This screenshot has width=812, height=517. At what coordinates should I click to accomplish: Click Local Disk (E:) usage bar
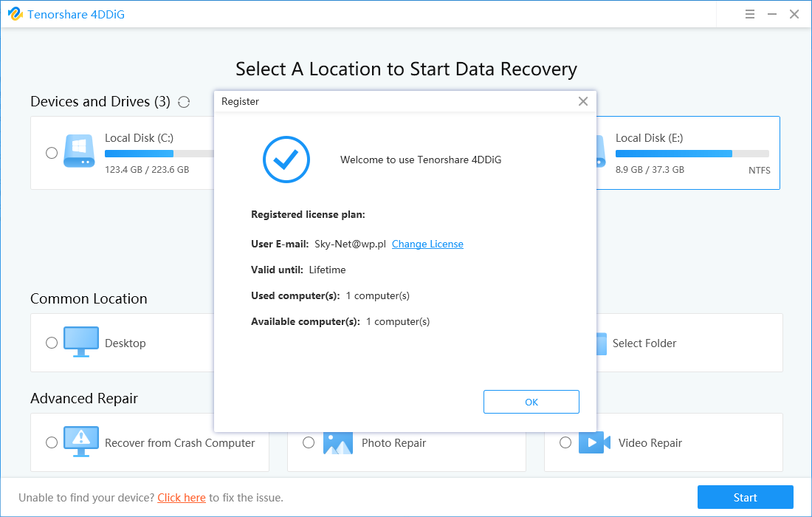pos(692,154)
